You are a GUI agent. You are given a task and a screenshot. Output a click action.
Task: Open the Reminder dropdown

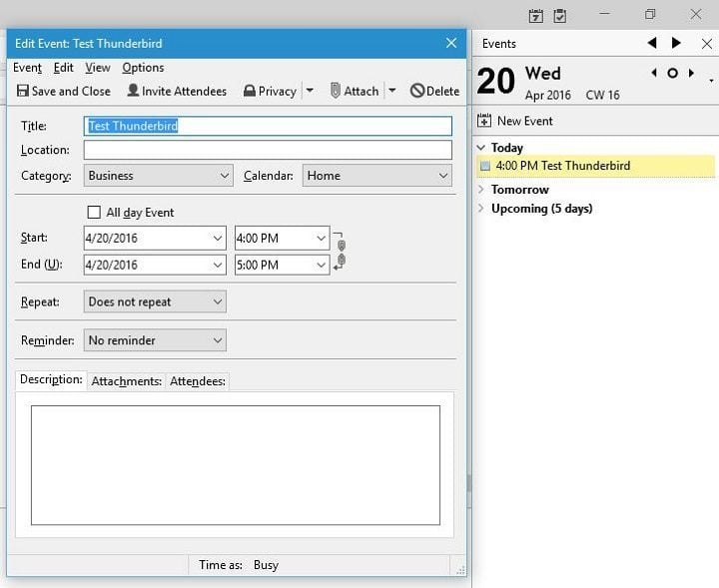[155, 340]
